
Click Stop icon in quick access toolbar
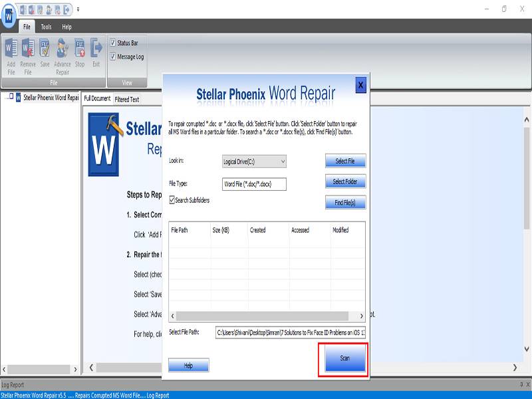[x=58, y=10]
